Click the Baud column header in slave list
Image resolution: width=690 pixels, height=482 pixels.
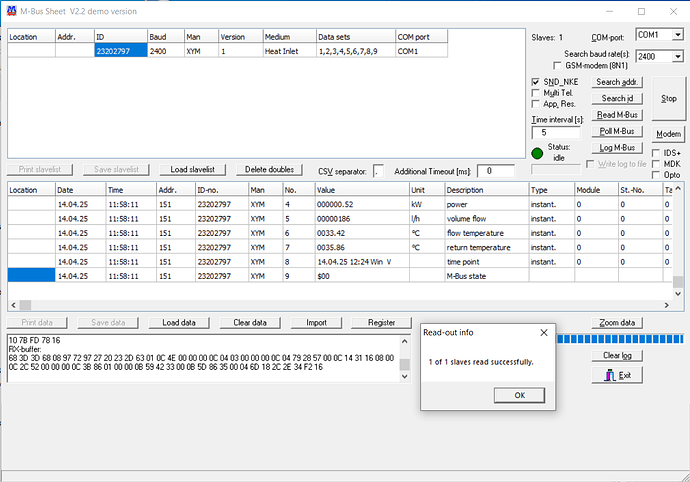click(x=165, y=37)
